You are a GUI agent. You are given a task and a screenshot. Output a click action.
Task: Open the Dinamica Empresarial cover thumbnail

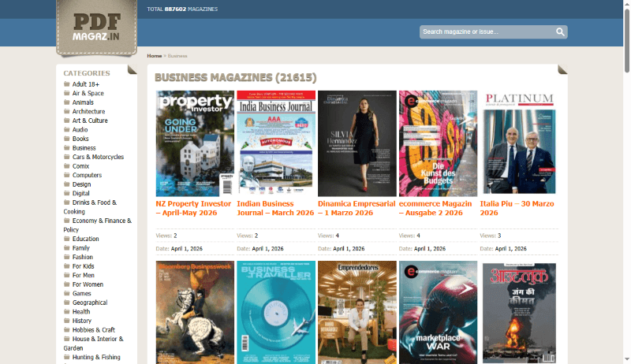pos(357,143)
